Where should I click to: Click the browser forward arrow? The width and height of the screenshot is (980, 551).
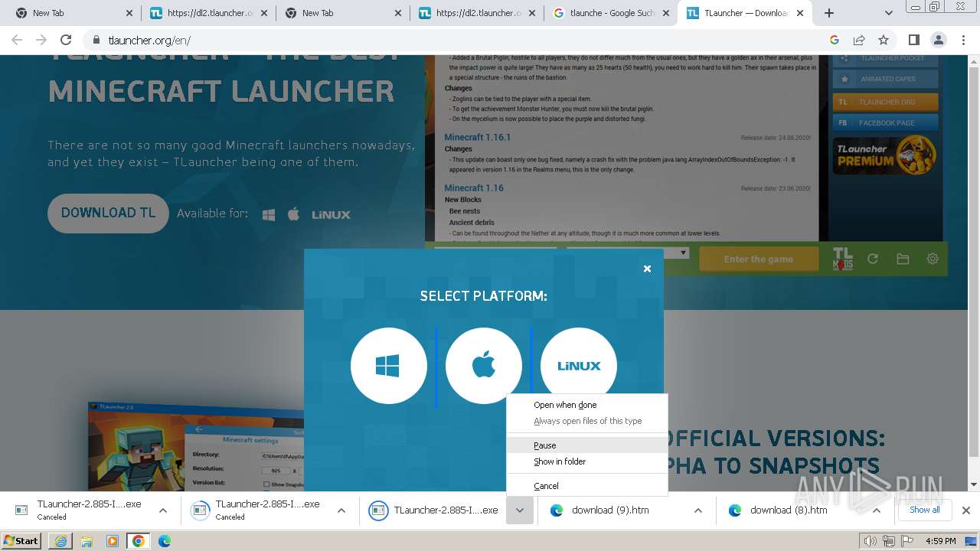41,41
